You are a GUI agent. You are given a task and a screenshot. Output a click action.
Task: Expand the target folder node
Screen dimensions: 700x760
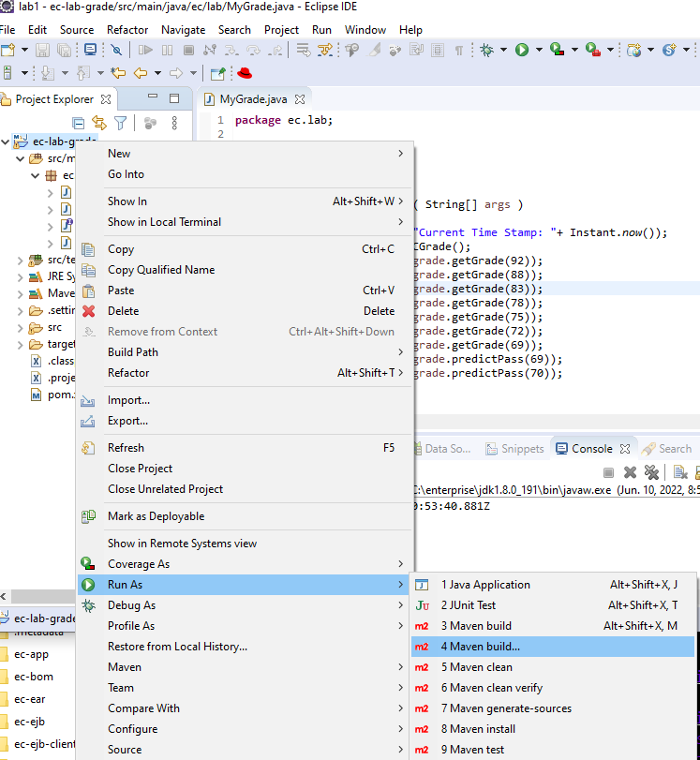point(21,345)
